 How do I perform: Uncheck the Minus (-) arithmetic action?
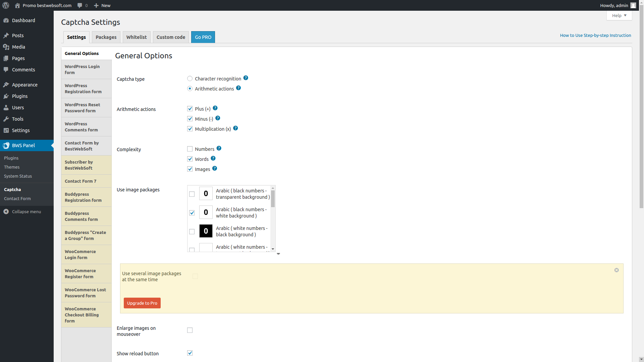pyautogui.click(x=190, y=119)
